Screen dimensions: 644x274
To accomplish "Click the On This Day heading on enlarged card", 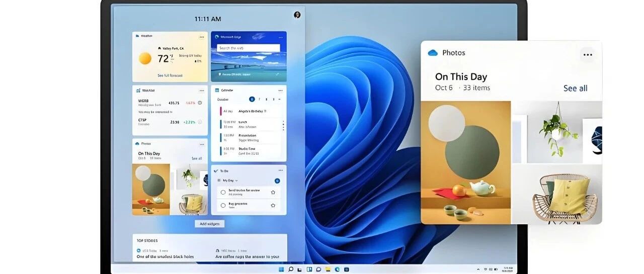I will tap(461, 76).
